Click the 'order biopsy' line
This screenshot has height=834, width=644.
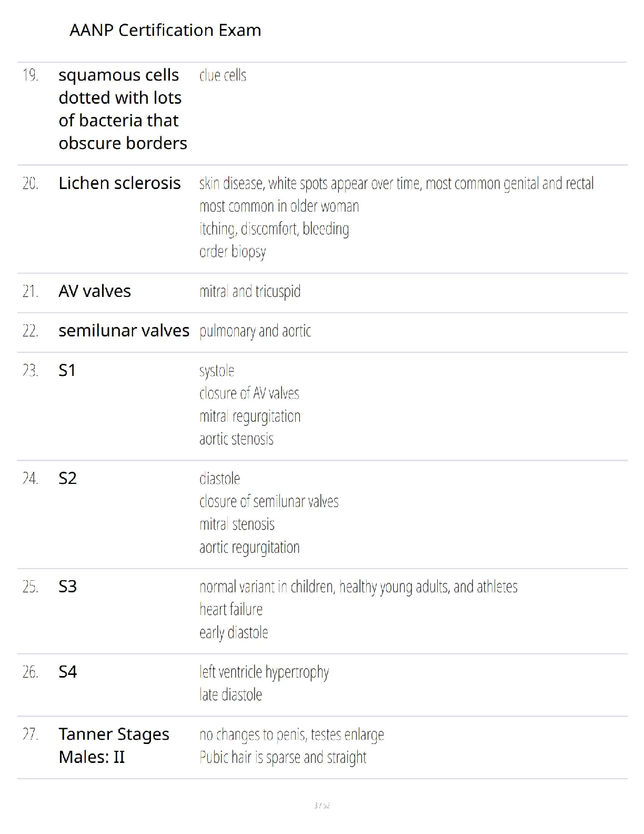coord(233,252)
